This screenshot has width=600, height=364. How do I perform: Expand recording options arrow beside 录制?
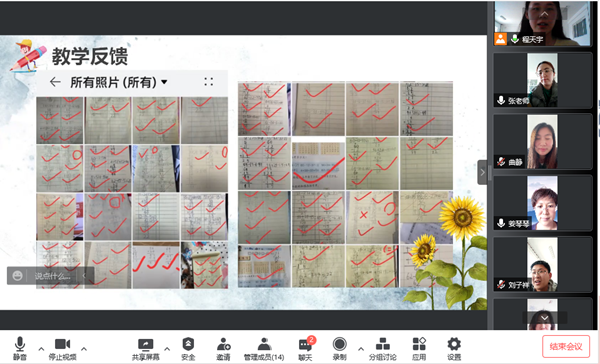(360, 349)
